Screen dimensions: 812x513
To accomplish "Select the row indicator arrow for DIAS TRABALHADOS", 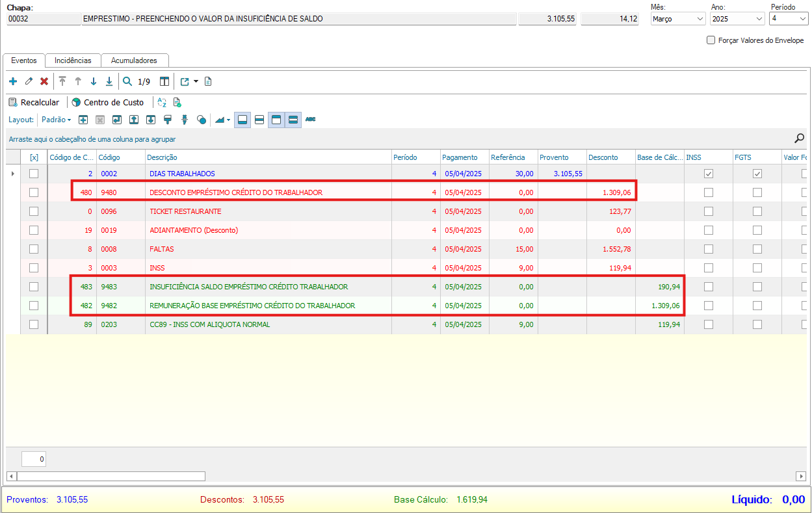I will click(13, 174).
